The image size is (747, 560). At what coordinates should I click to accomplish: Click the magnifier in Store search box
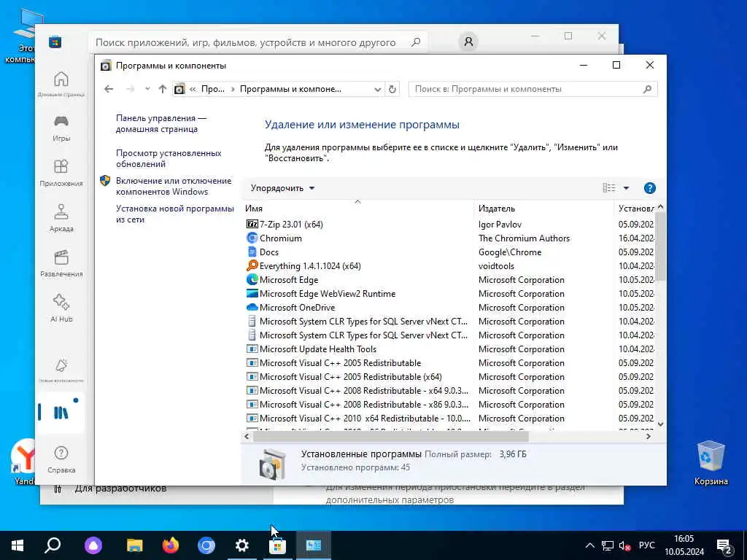tap(415, 42)
